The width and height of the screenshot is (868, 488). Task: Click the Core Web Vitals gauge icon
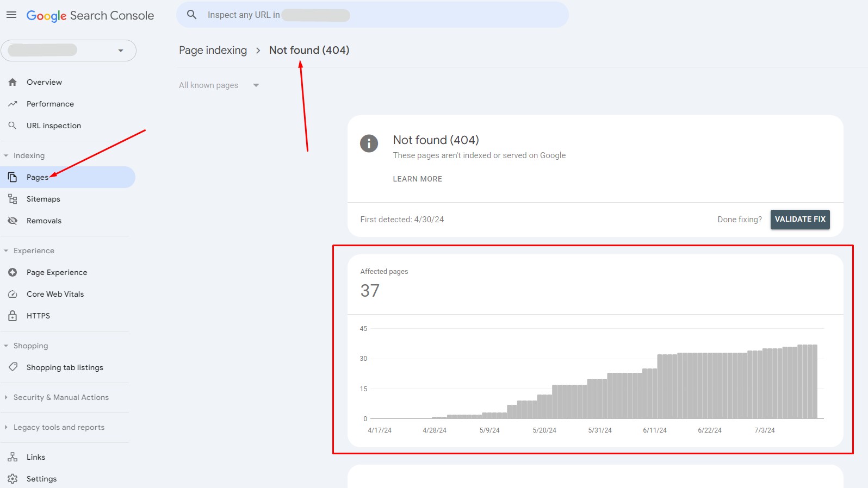(x=13, y=294)
